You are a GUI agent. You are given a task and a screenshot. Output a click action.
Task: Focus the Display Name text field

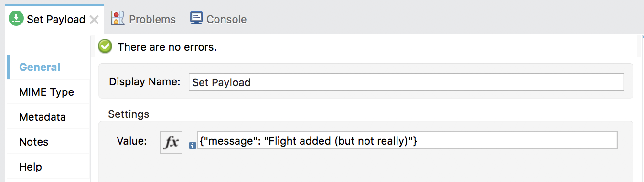tap(407, 82)
